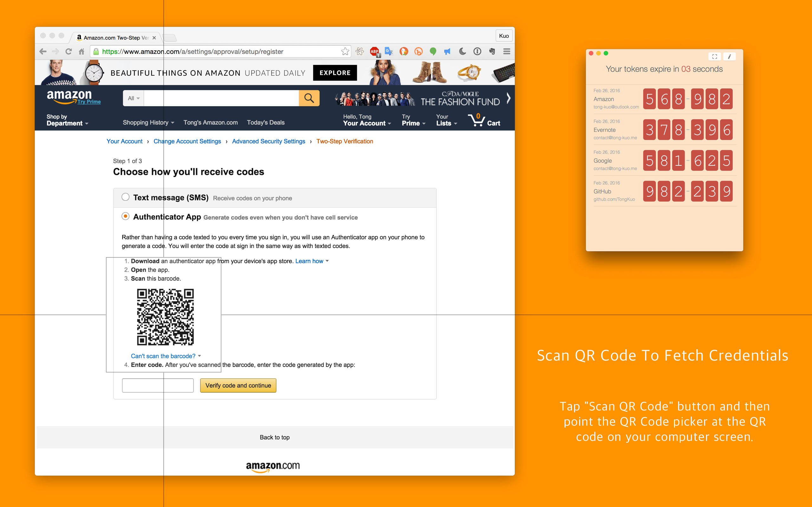Screen dimensions: 812x507
Task: Select the Text message (SMS) option
Action: (126, 197)
